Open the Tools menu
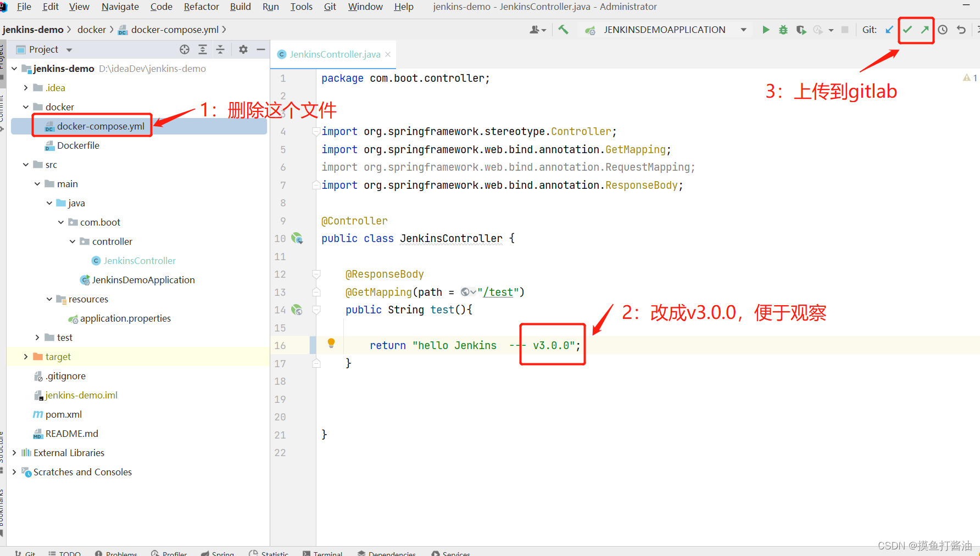This screenshot has width=980, height=556. (302, 7)
